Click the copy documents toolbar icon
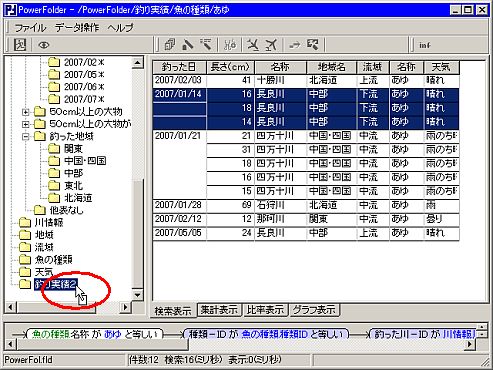The width and height of the screenshot is (493, 370). [169, 44]
